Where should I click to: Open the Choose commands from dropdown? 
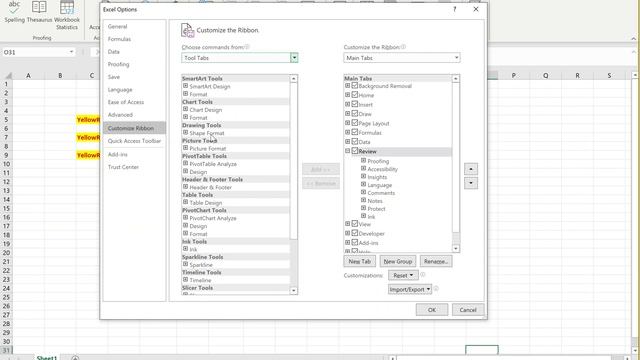point(294,58)
